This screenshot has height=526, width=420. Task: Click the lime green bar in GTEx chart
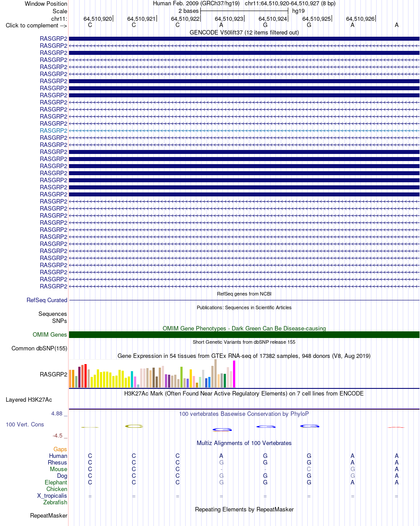tap(181, 377)
